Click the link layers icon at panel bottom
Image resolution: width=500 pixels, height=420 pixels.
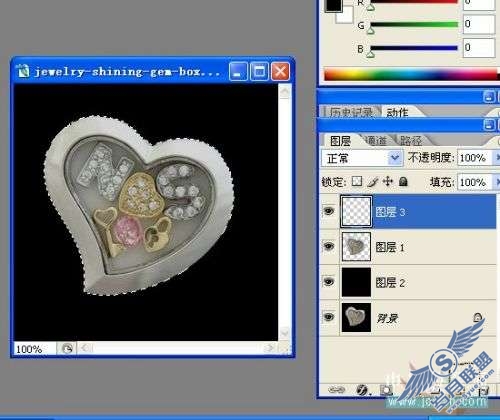click(337, 389)
